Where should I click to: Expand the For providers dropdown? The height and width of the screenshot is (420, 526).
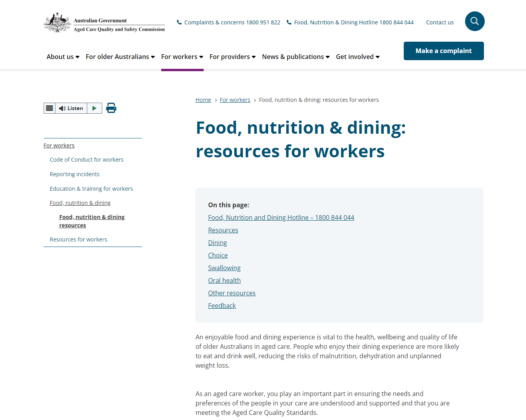pos(232,57)
